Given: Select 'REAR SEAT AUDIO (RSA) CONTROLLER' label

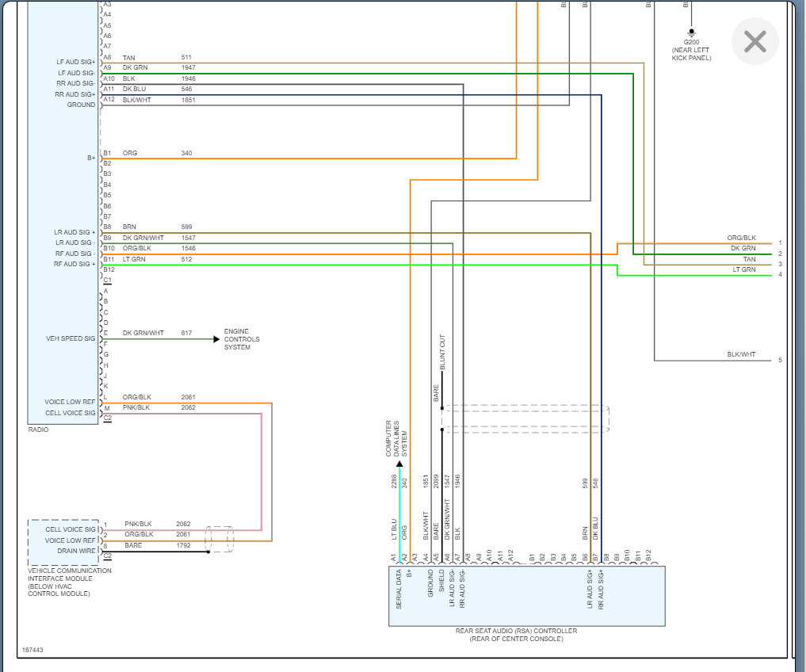Looking at the screenshot, I should tap(516, 631).
